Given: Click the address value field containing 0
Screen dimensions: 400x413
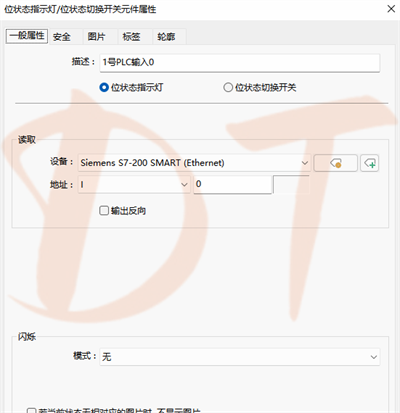Looking at the screenshot, I should tap(233, 184).
